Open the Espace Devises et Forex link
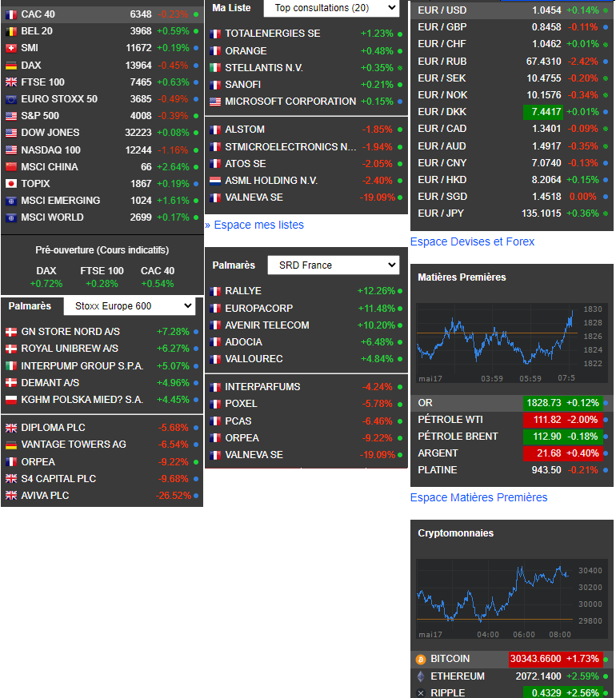Image resolution: width=616 pixels, height=698 pixels. pyautogui.click(x=472, y=241)
